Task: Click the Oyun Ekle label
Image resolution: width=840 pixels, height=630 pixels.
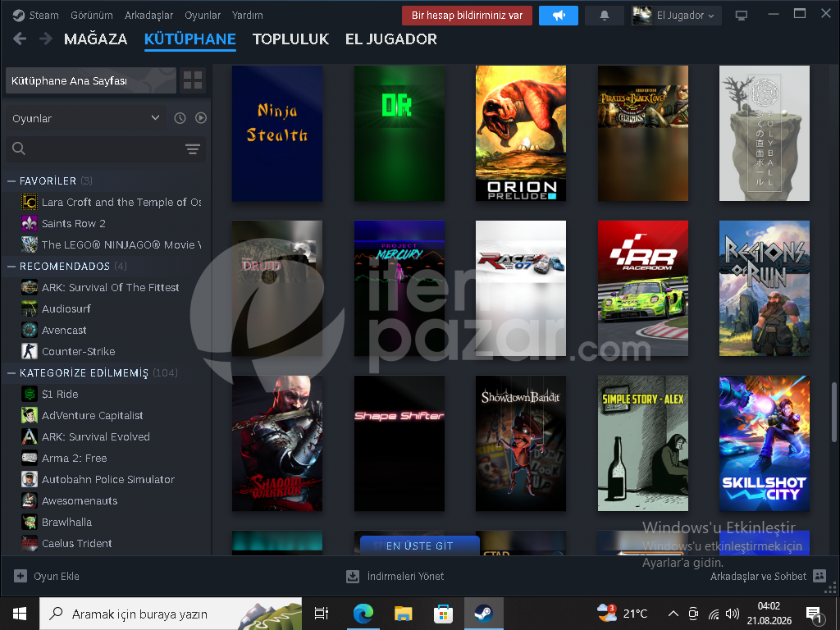Action: (x=57, y=577)
